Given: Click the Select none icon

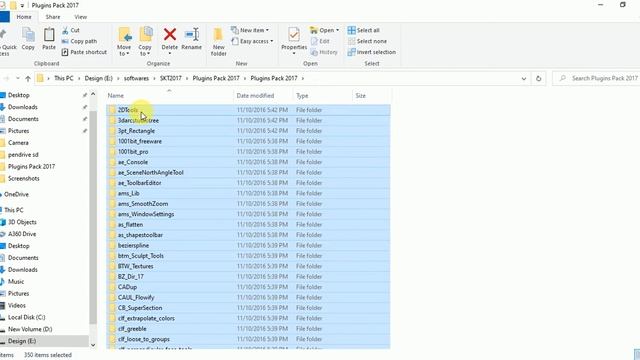Looking at the screenshot, I should coord(351,41).
